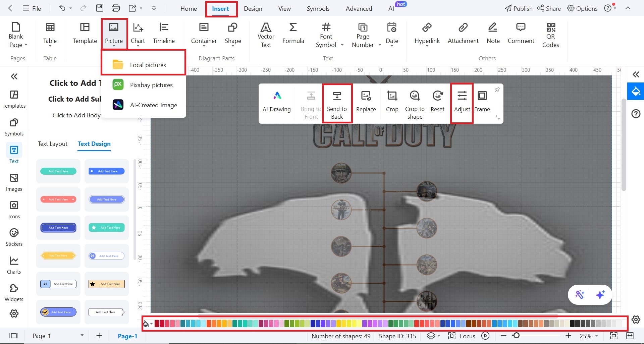
Task: Switch to the Design tab
Action: tap(253, 9)
